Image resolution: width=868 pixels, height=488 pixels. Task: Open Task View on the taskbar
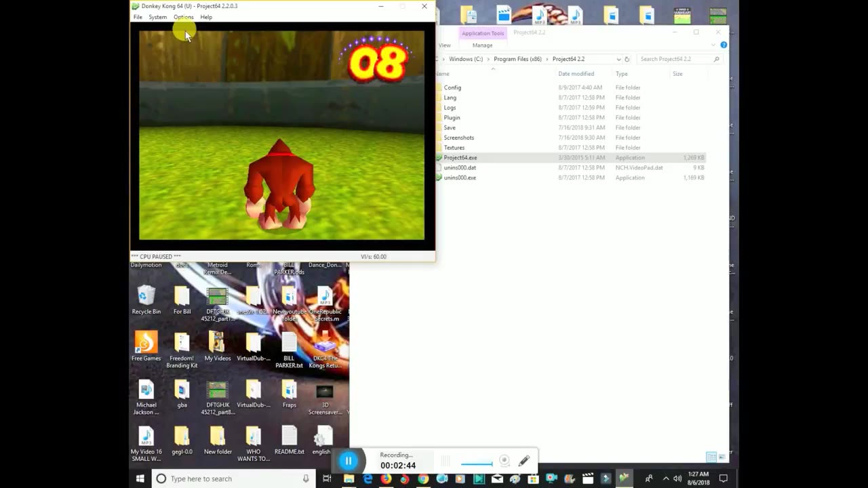(x=327, y=479)
